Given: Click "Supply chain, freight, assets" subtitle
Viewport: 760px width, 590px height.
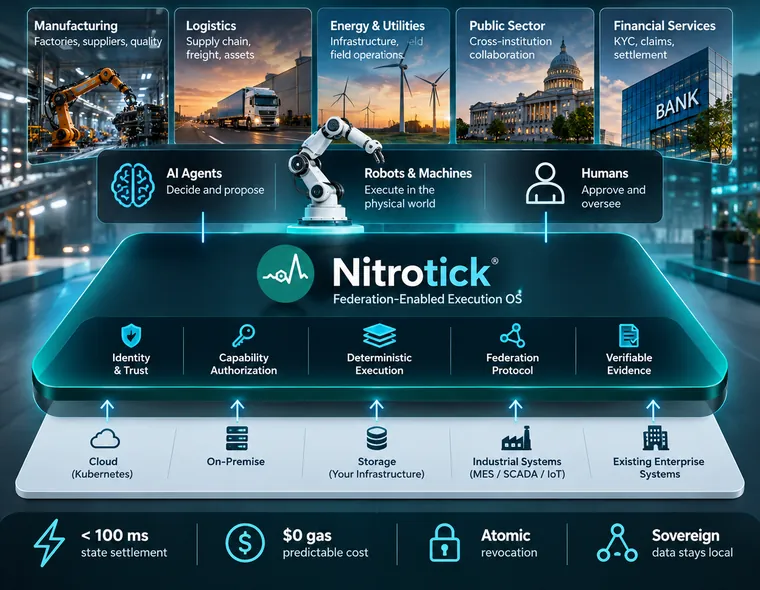Looking at the screenshot, I should (x=220, y=48).
